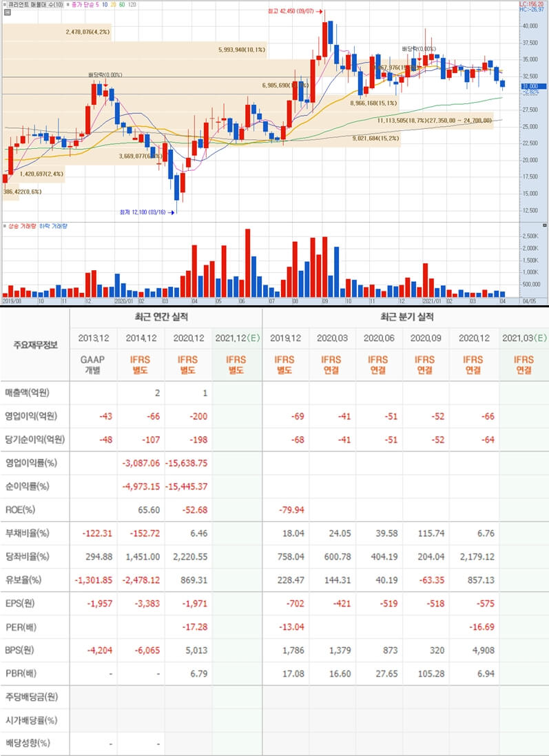549x756 pixels.
Task: Select the 10-day moving average legend
Action: [105, 4]
